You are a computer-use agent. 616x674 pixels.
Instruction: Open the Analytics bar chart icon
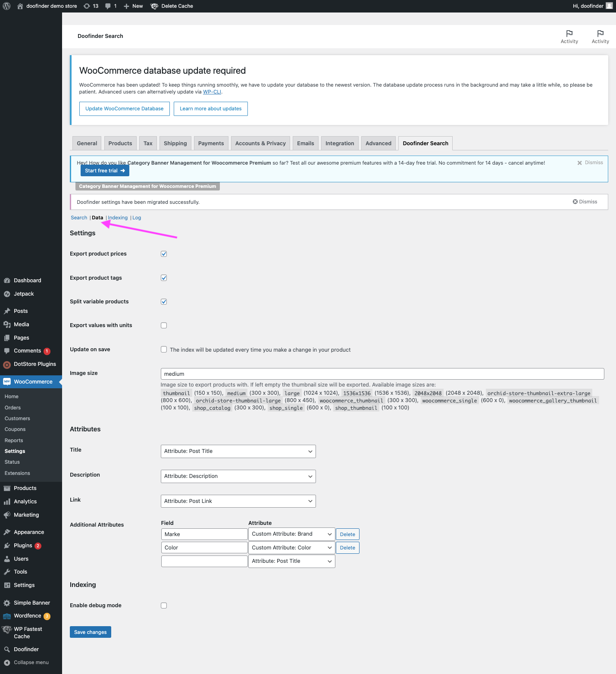tap(7, 502)
